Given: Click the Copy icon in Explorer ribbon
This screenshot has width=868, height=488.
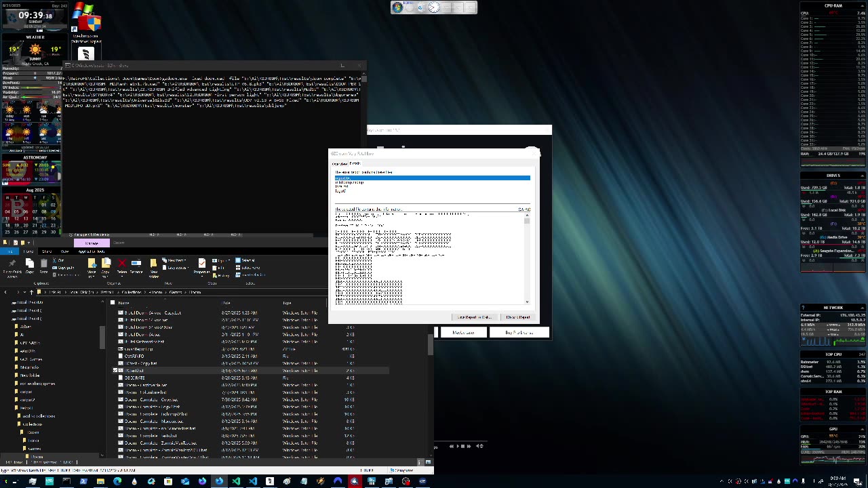Looking at the screenshot, I should [30, 266].
